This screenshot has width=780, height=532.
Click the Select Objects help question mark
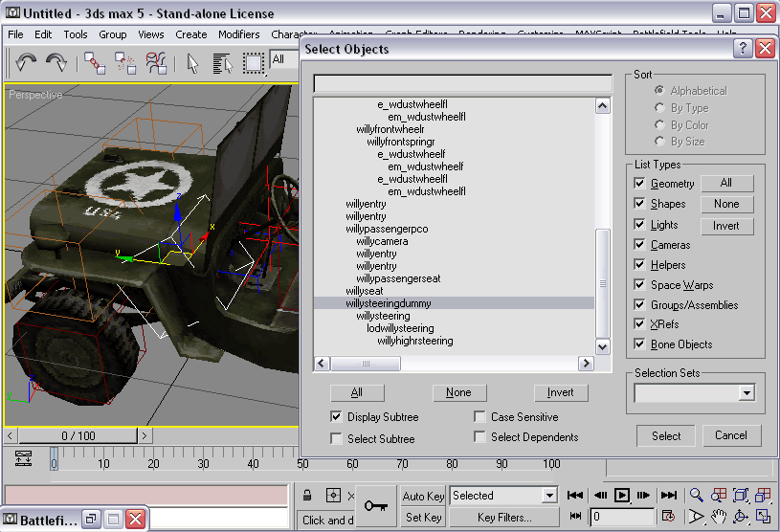pos(743,49)
